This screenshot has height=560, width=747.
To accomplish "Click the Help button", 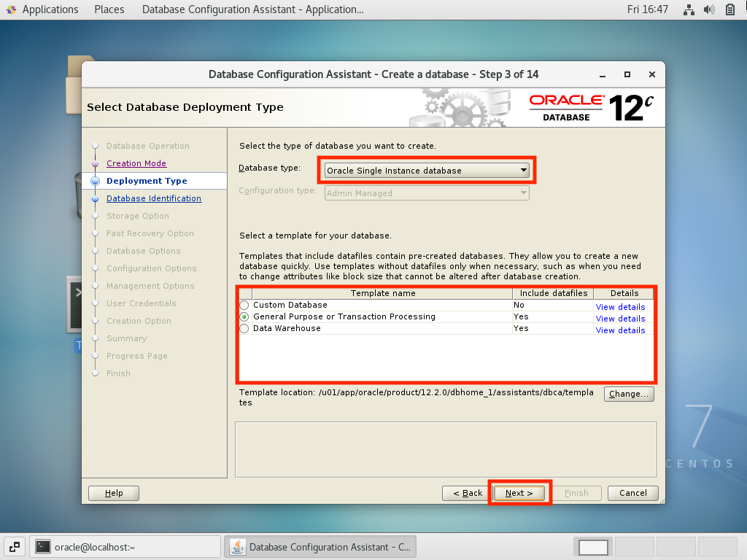I will click(x=114, y=493).
